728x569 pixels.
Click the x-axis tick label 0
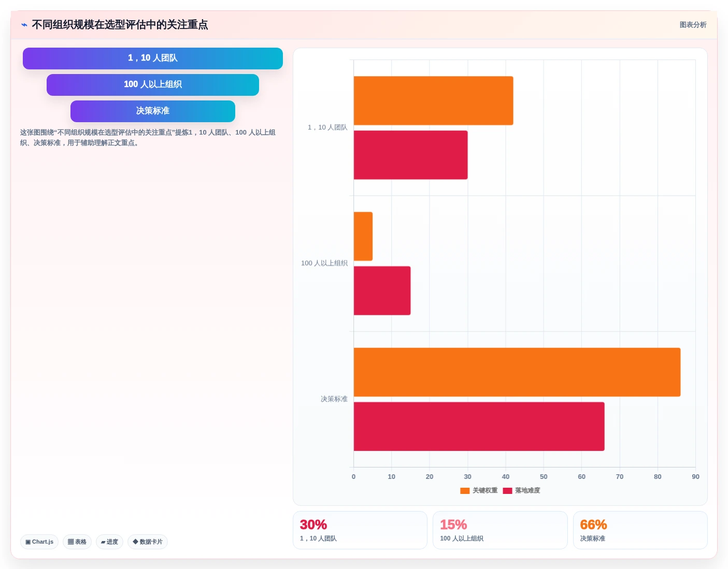pos(353,477)
